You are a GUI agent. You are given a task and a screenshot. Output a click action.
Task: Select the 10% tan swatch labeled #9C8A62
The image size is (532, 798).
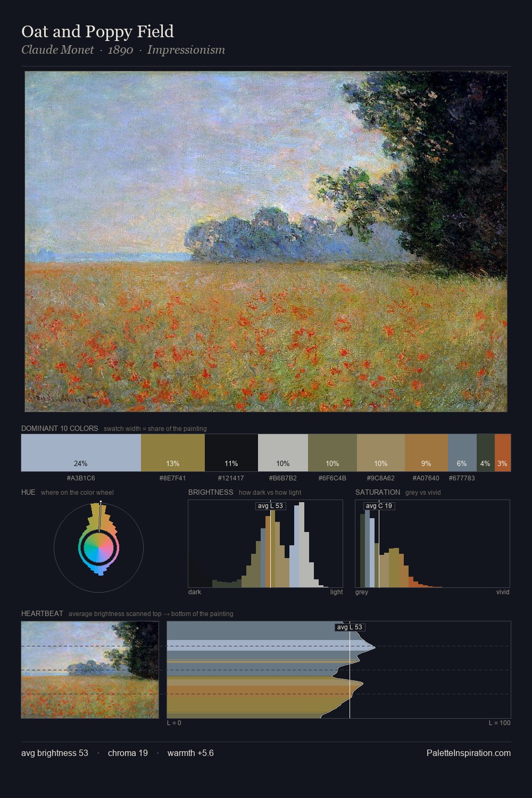point(381,453)
